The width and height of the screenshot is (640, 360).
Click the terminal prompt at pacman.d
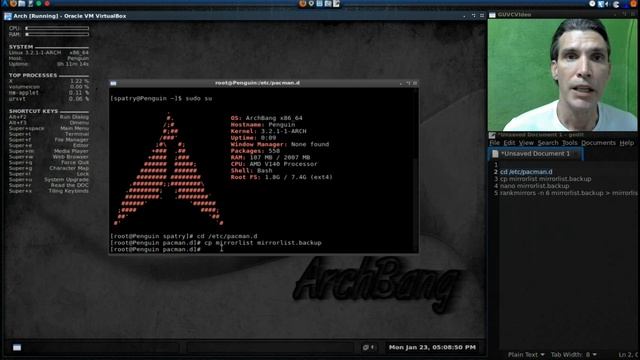pyautogui.click(x=155, y=249)
